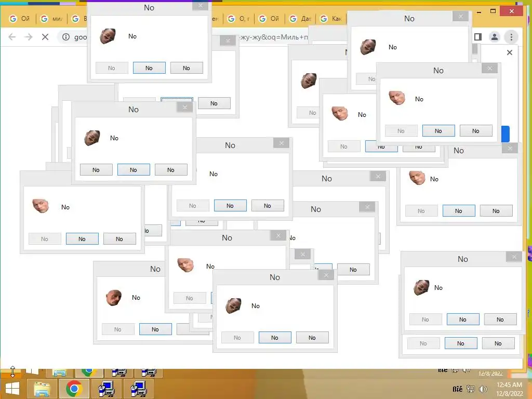Viewport: 532px width, 399px height.
Task: Open Chrome three-dot menu
Action: coord(511,37)
